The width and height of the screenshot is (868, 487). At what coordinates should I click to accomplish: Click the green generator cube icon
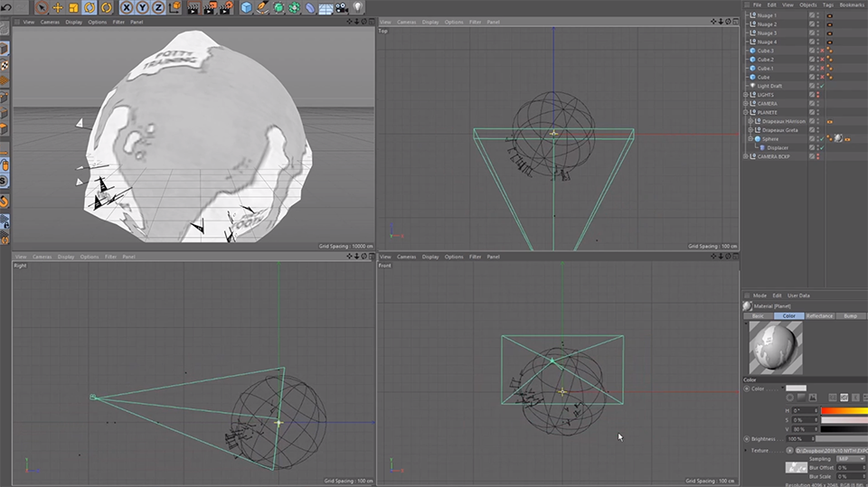(x=278, y=7)
